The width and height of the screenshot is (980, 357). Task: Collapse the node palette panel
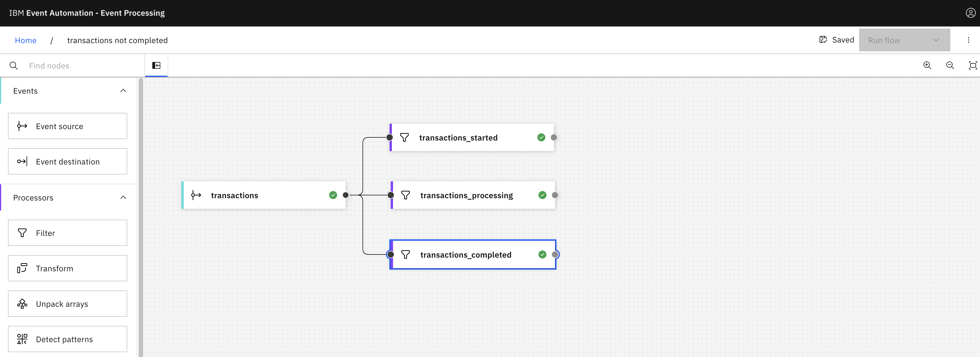(x=156, y=65)
